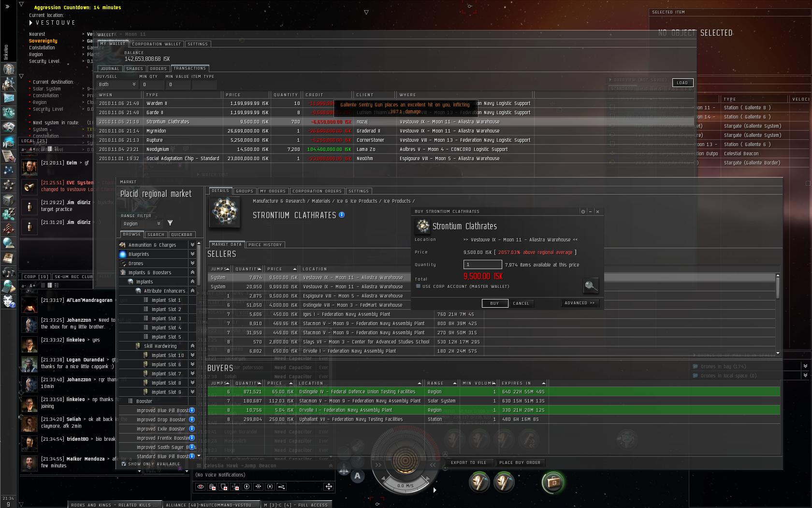Open the wallet coins icon in Neocom

(x=8, y=214)
